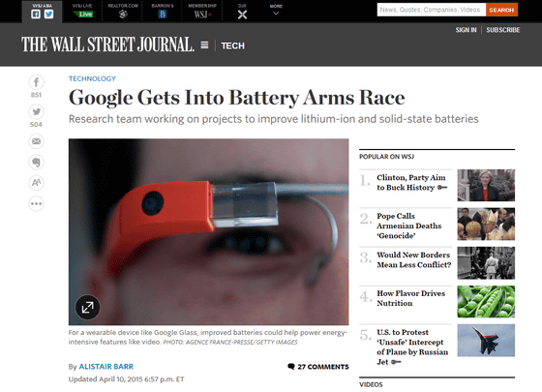Expand the More chevron in top bar
The height and width of the screenshot is (392, 542).
click(x=276, y=14)
